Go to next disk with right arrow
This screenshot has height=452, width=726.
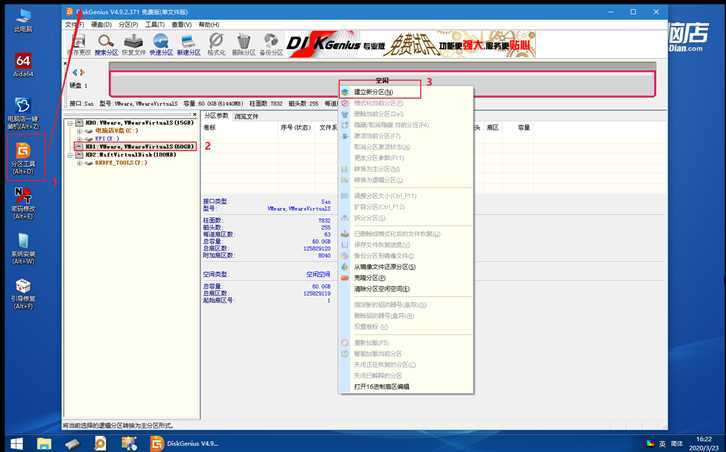tap(82, 73)
